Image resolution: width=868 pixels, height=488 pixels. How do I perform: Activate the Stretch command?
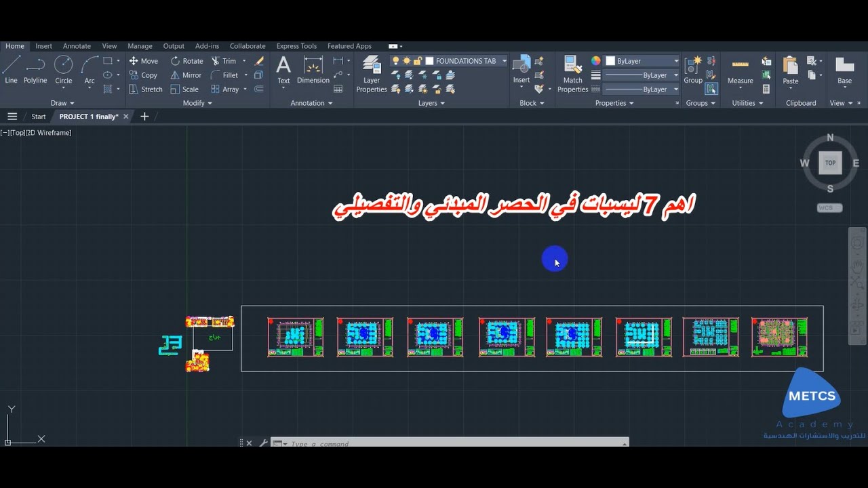[146, 89]
